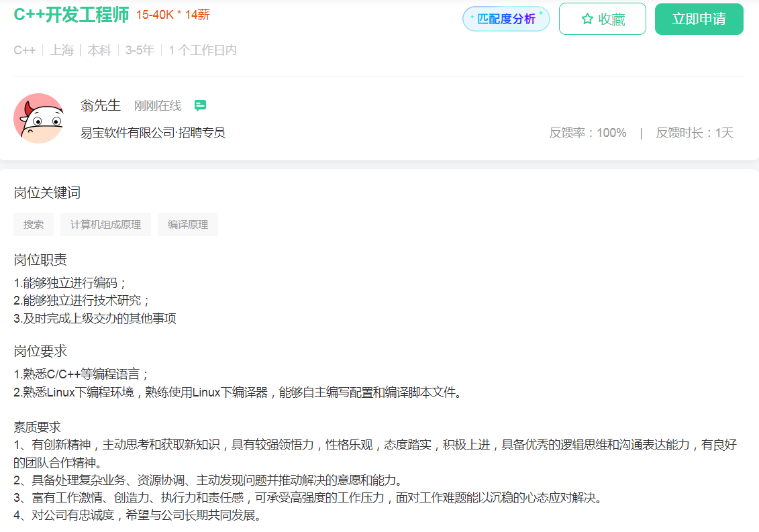The image size is (759, 532).
Task: Click the star icon in 收藏 button
Action: point(587,19)
